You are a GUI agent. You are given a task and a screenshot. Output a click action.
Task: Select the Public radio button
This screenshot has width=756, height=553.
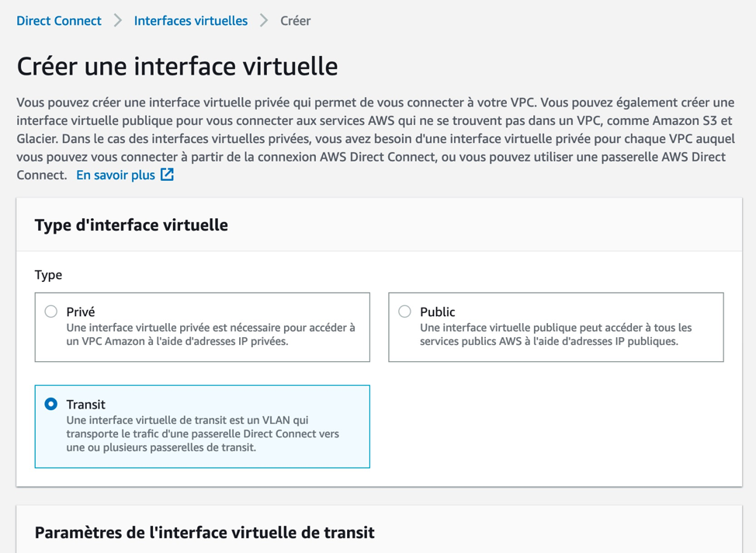click(404, 311)
